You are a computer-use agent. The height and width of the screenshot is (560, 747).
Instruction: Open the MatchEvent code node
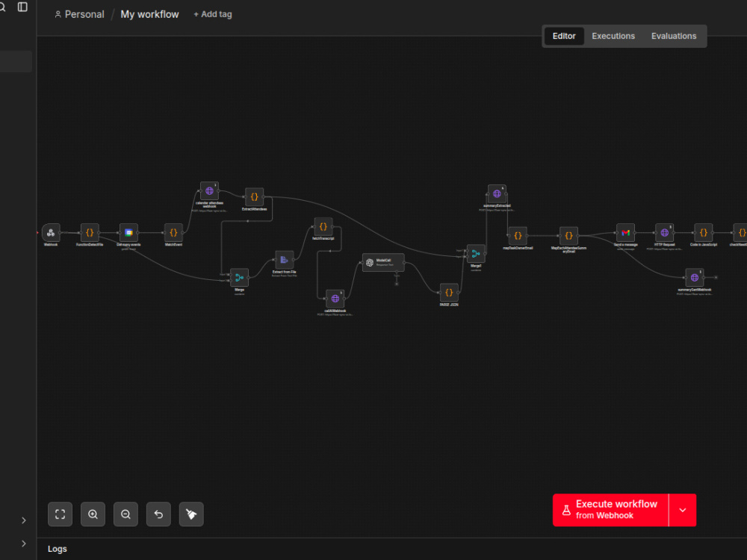point(173,233)
